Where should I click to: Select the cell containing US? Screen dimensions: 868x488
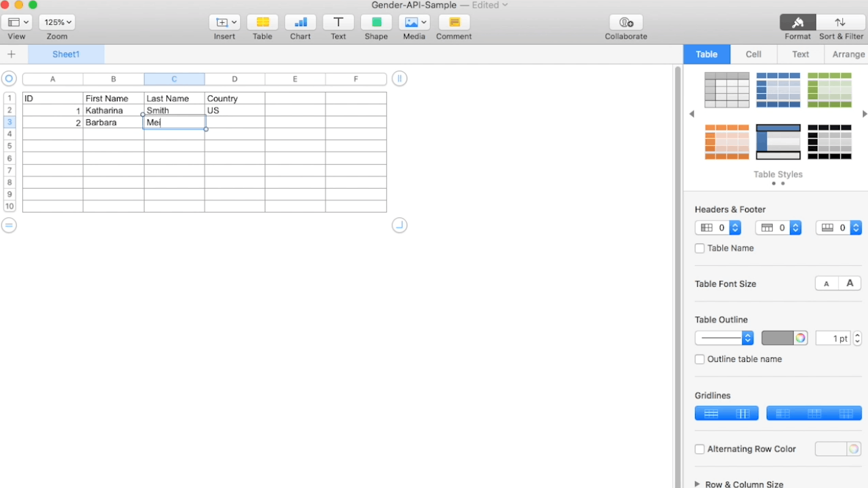pos(235,110)
